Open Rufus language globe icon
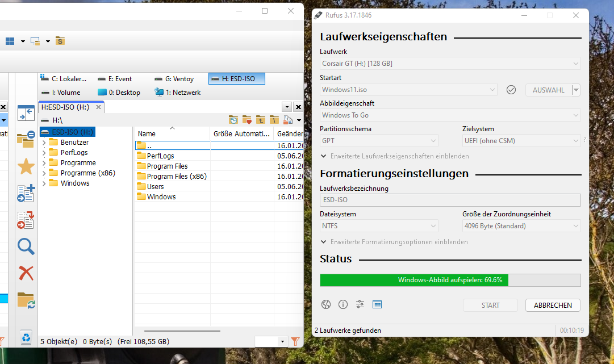The image size is (614, 364). (x=326, y=304)
